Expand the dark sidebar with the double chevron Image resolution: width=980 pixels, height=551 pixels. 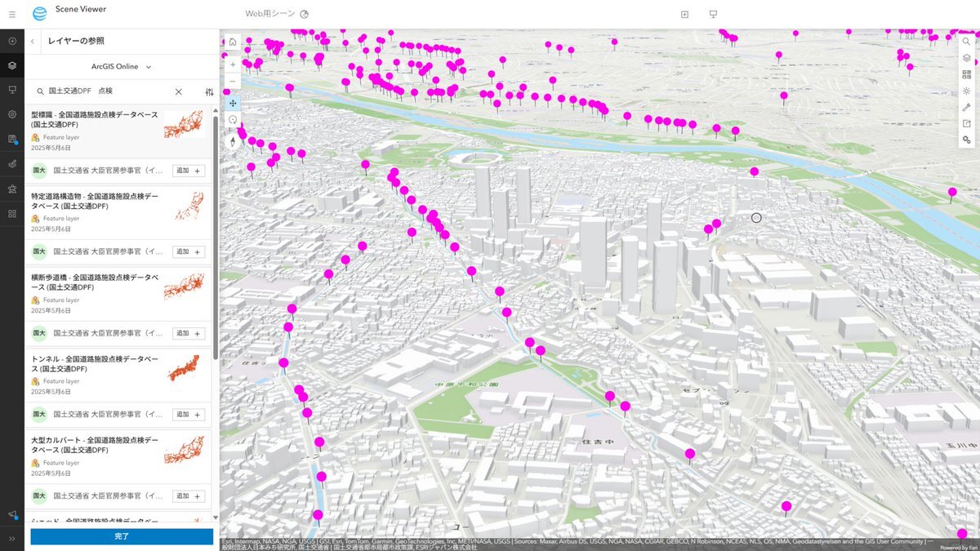(12, 539)
